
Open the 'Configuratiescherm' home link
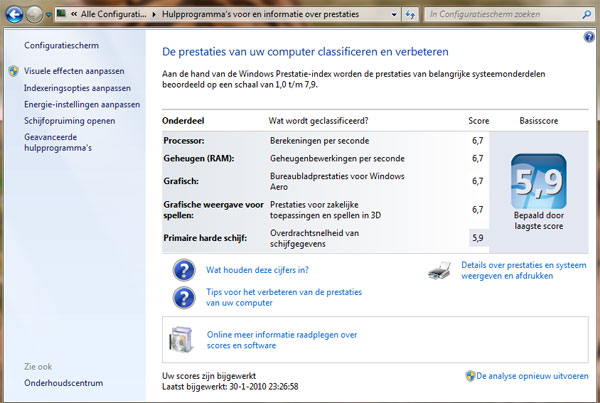[61, 45]
